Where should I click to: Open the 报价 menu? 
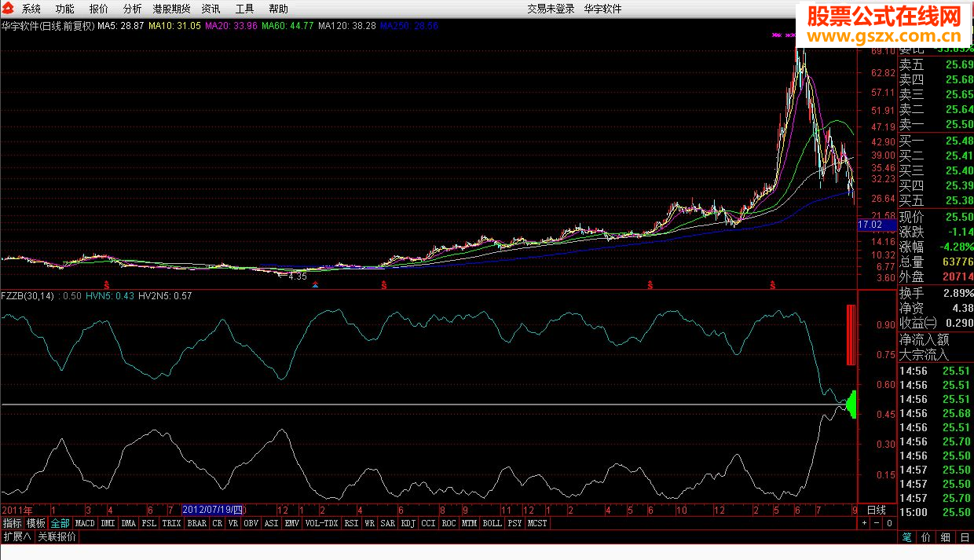click(x=99, y=9)
